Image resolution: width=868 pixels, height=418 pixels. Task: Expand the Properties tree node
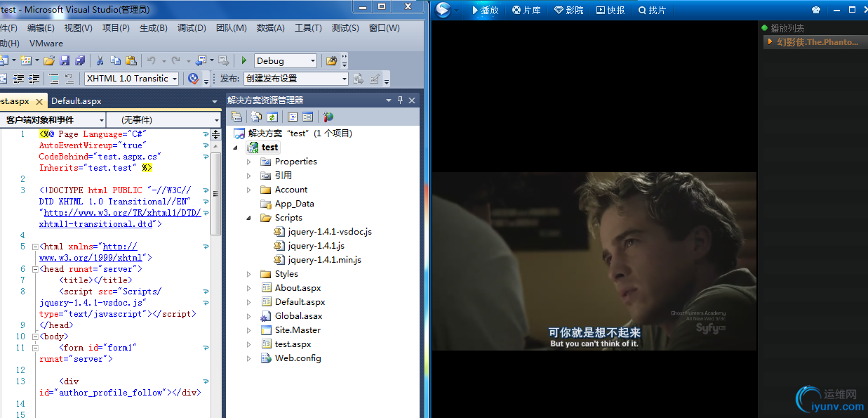pos(249,162)
